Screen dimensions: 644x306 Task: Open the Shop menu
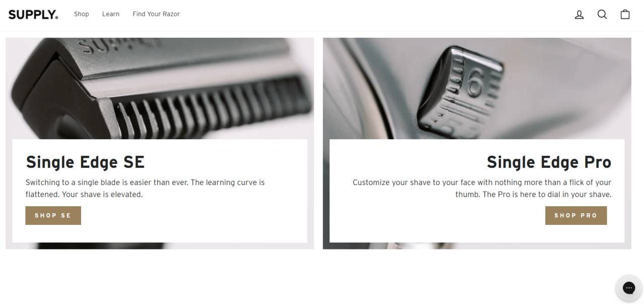tap(81, 14)
